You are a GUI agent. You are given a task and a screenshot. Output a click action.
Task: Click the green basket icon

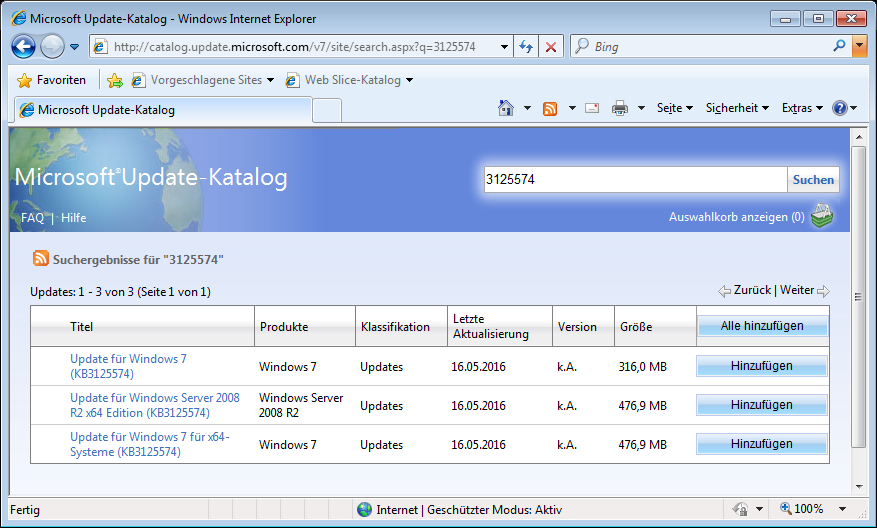pyautogui.click(x=822, y=216)
